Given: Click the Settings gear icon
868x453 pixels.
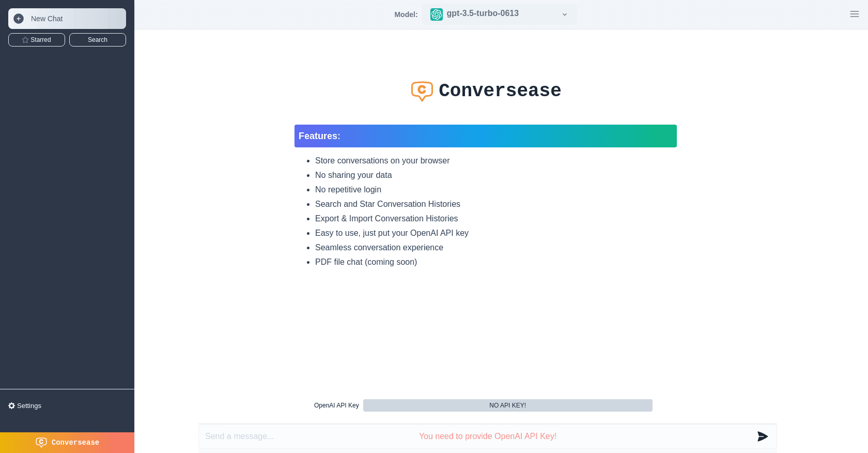Looking at the screenshot, I should (12, 406).
